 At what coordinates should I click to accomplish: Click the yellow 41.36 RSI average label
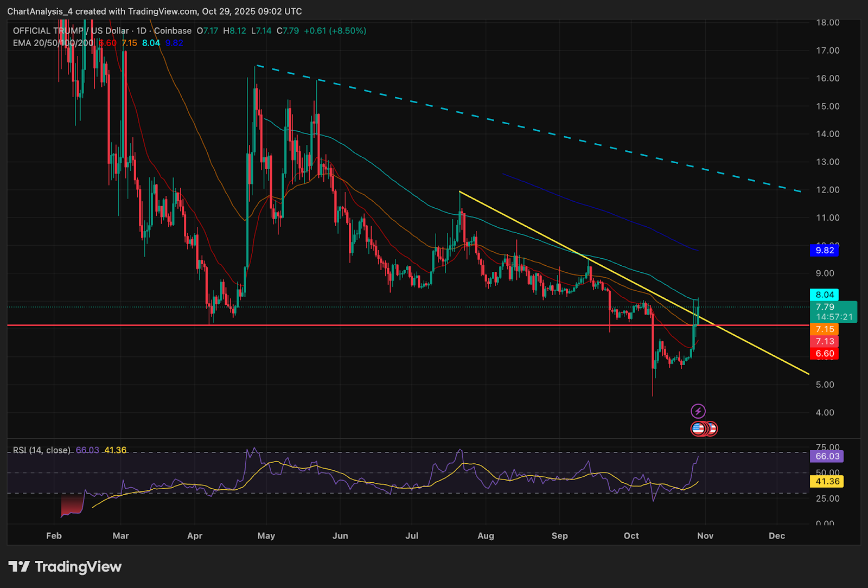pos(827,481)
